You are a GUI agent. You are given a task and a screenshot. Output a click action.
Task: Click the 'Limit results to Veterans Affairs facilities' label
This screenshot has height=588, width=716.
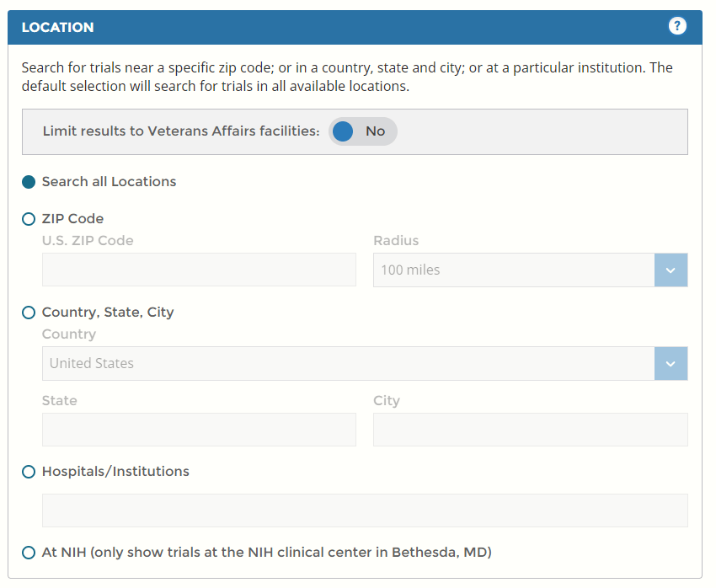pos(181,131)
